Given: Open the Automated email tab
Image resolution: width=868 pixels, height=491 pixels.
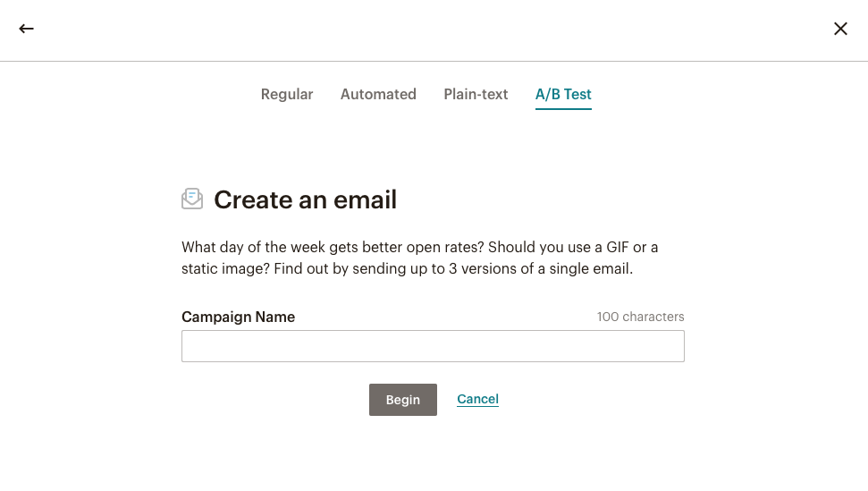Looking at the screenshot, I should [x=378, y=94].
